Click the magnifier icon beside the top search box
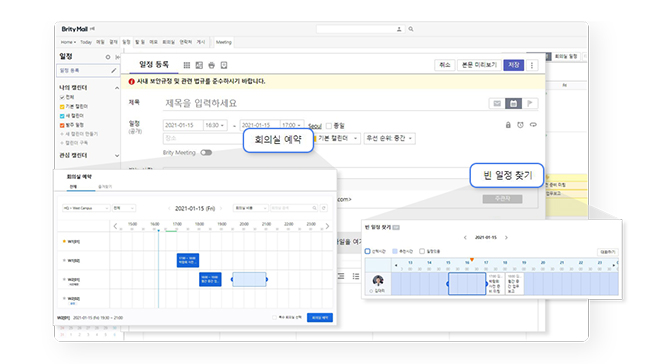646x364 pixels. tap(411, 29)
